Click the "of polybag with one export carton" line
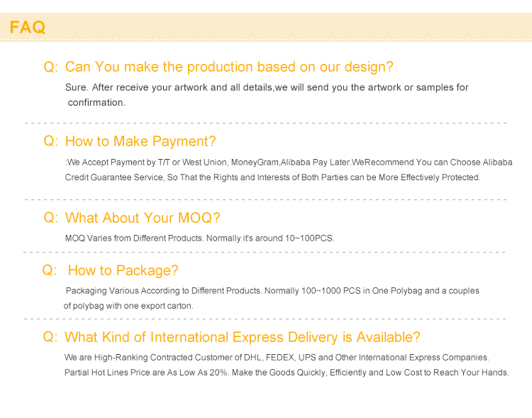 click(x=128, y=306)
